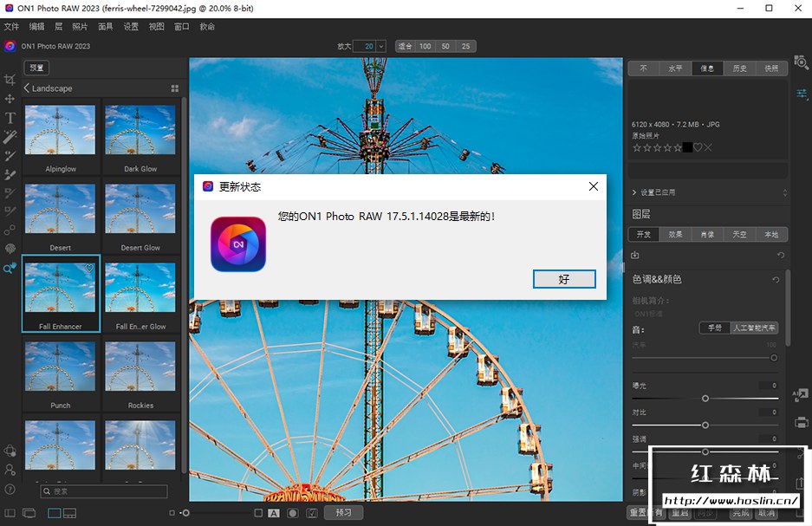Switch to the 历史 tab
812x526 pixels.
739,68
